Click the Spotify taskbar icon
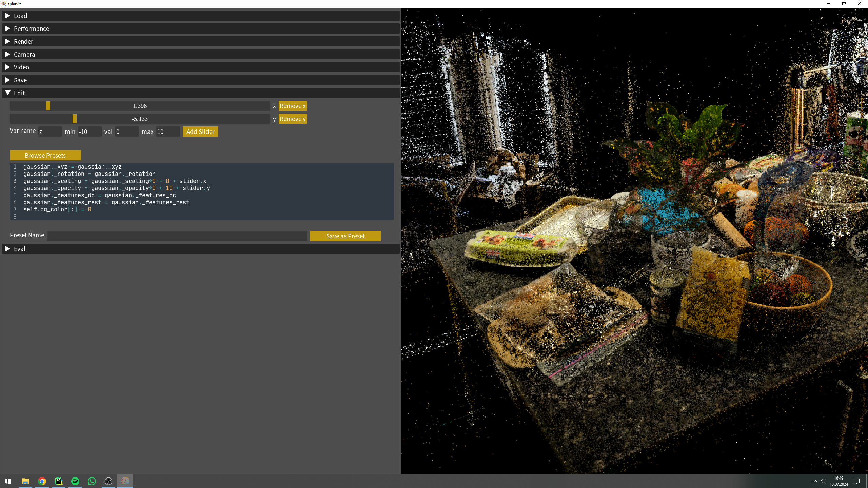This screenshot has width=868, height=488. point(75,481)
